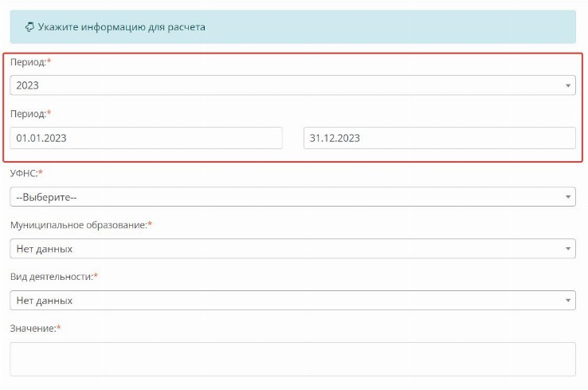Click the Период label above the date fields

pos(28,114)
